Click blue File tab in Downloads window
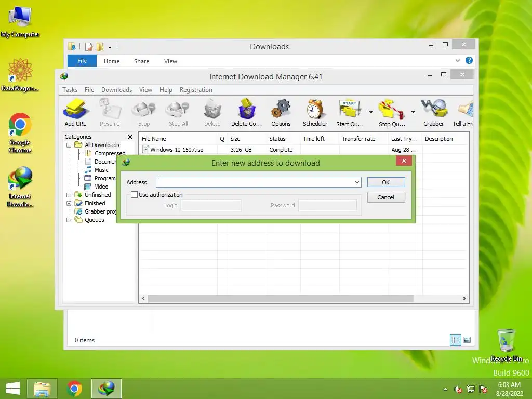Viewport: 532px width, 399px height. (x=82, y=61)
